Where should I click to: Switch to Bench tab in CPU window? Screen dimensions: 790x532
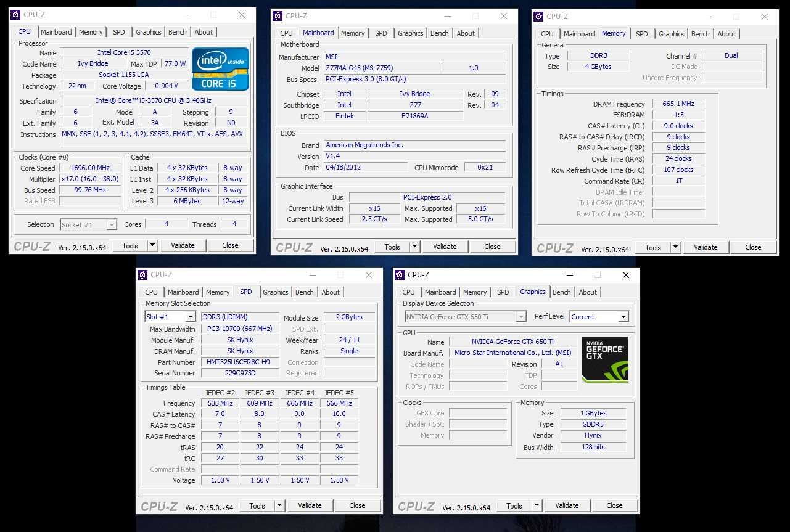(x=177, y=32)
